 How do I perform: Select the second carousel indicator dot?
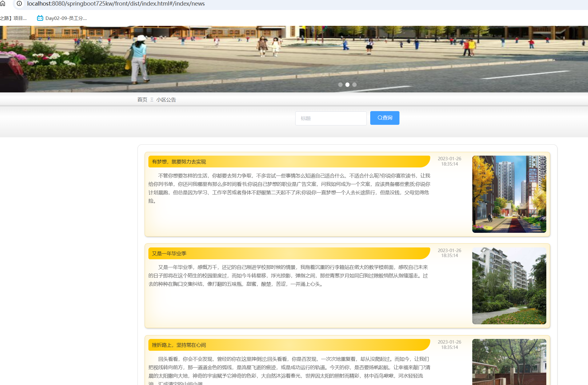[348, 85]
